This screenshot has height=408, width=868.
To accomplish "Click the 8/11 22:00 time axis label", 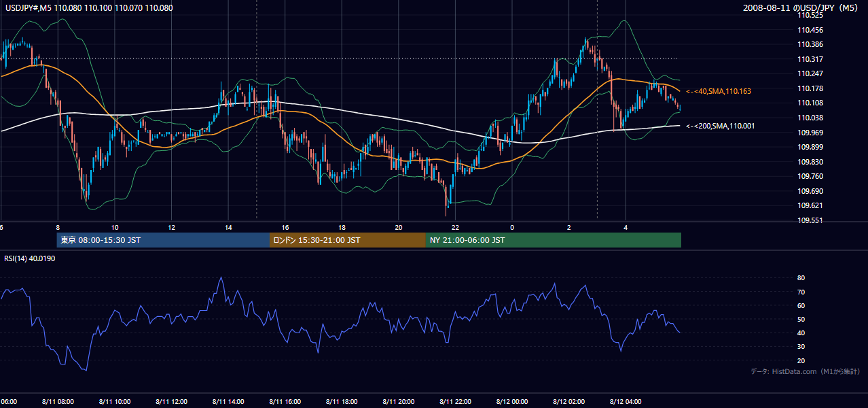I will [x=455, y=402].
